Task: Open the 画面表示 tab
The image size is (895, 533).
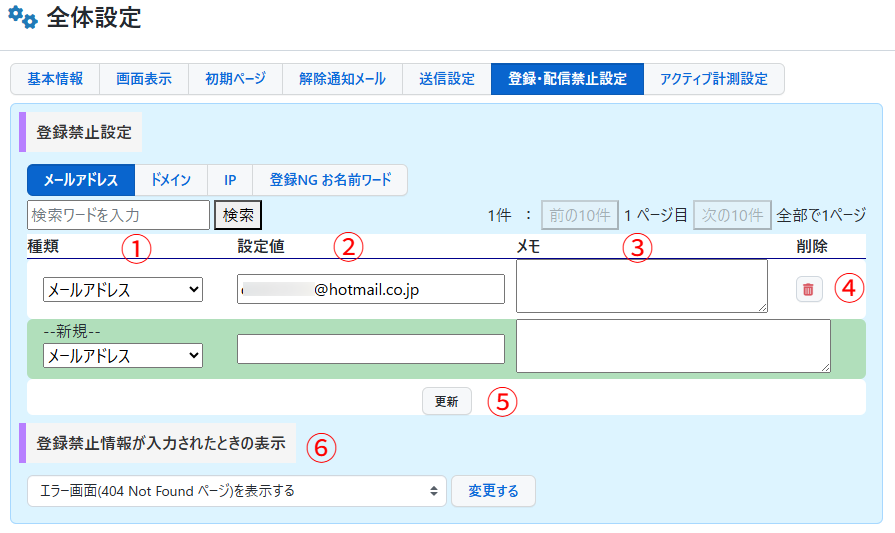Action: tap(144, 79)
